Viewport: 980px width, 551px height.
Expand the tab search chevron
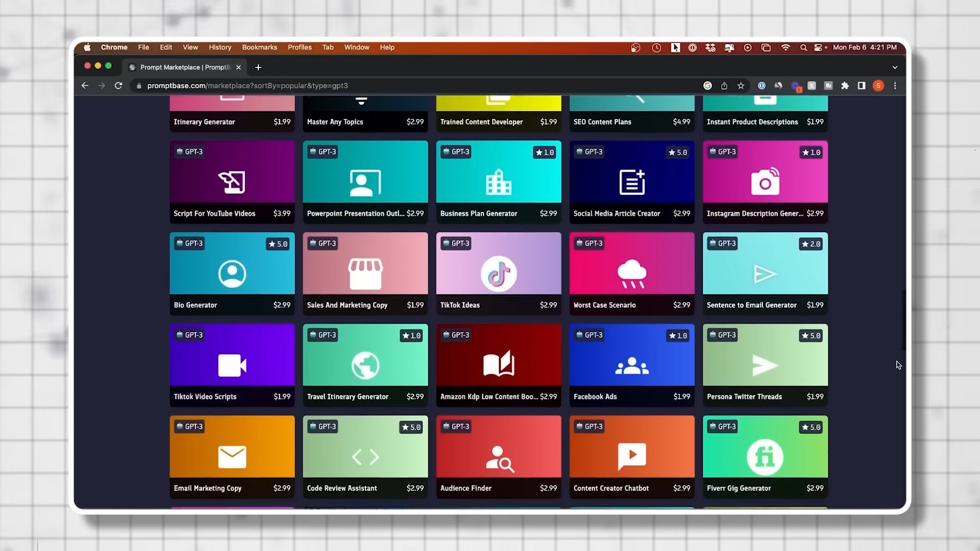(895, 67)
